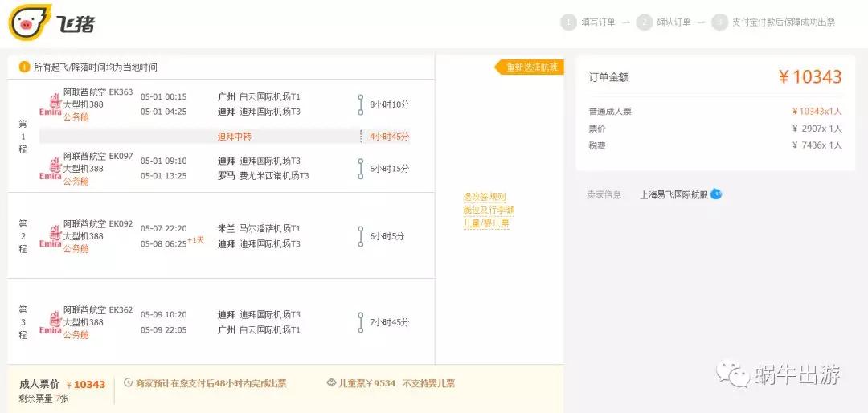The width and height of the screenshot is (868, 413).
Task: Click the Emirates logo for flight EK362
Action: coord(51,323)
